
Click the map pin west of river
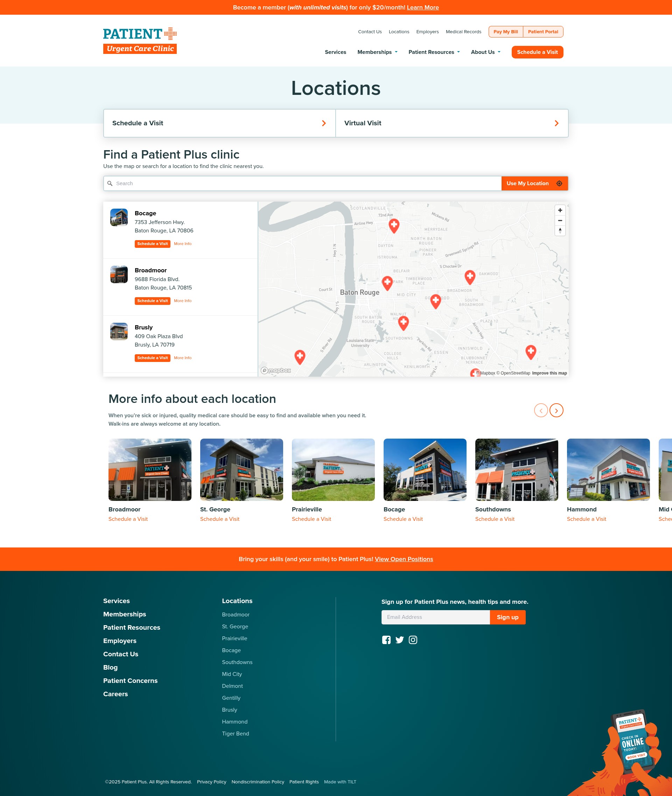[x=300, y=357]
